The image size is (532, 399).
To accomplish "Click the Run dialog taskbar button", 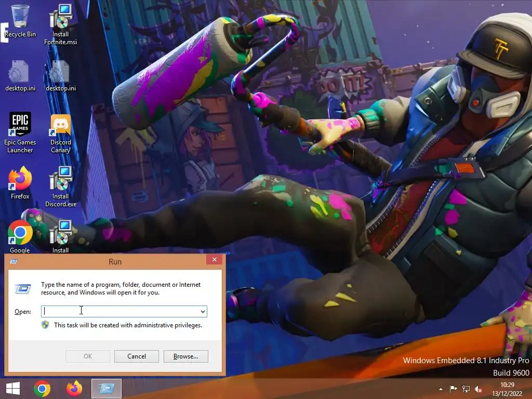I will click(x=107, y=389).
